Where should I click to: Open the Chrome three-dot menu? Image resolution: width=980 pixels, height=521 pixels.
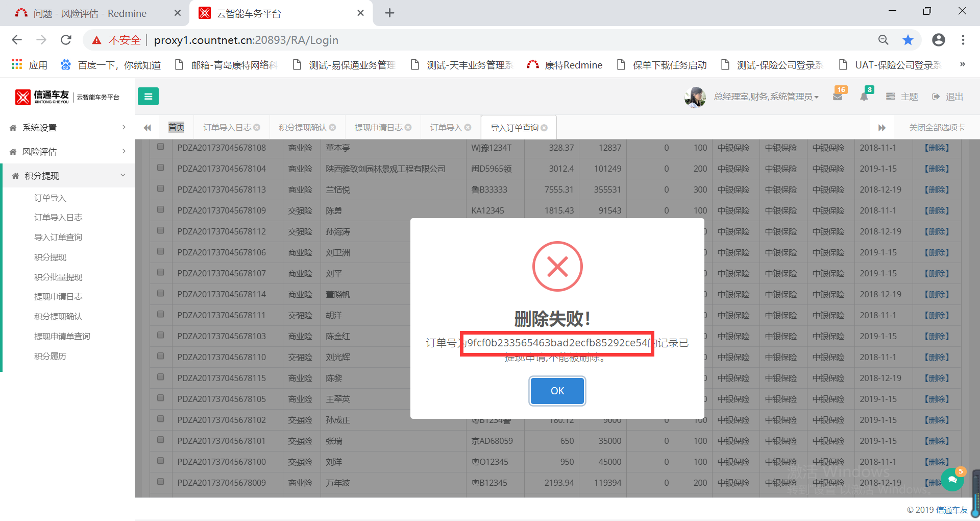963,40
